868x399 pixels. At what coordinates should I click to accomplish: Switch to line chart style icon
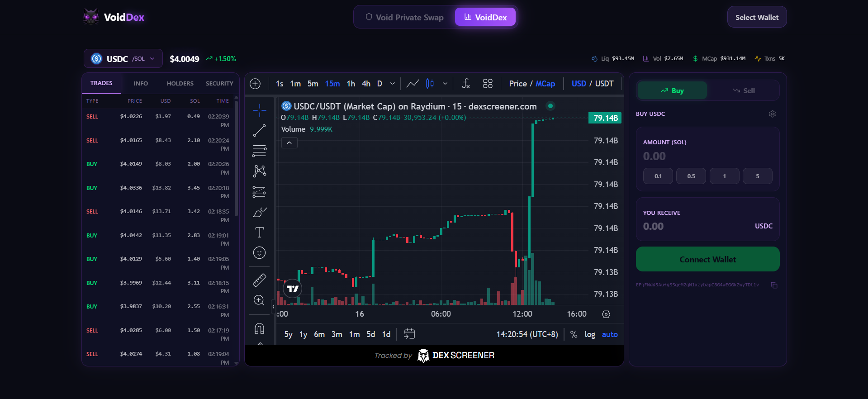coord(413,84)
